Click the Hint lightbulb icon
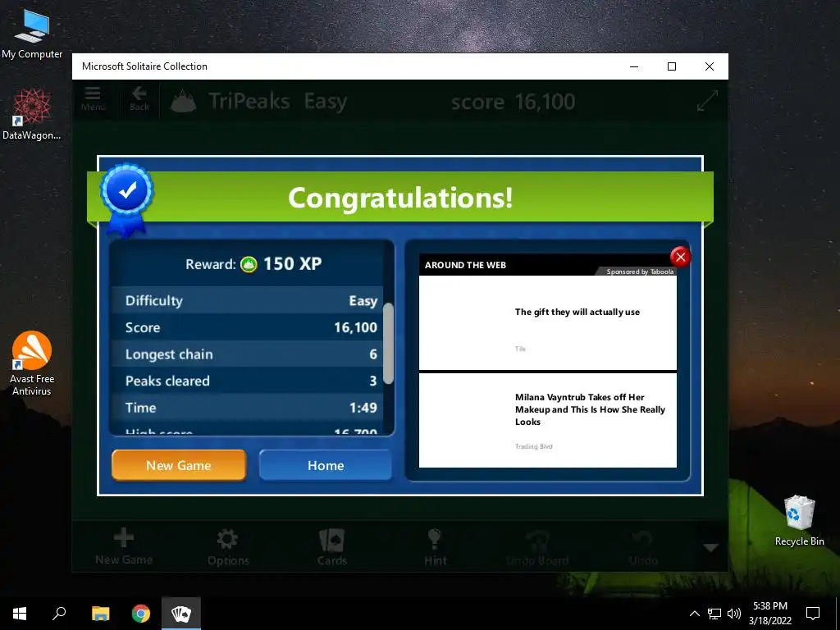 tap(435, 547)
